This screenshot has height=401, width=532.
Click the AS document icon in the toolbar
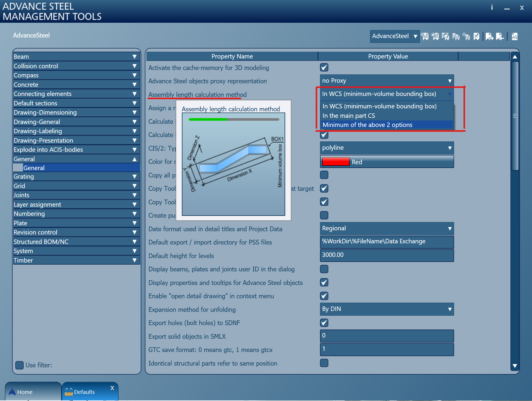click(515, 36)
